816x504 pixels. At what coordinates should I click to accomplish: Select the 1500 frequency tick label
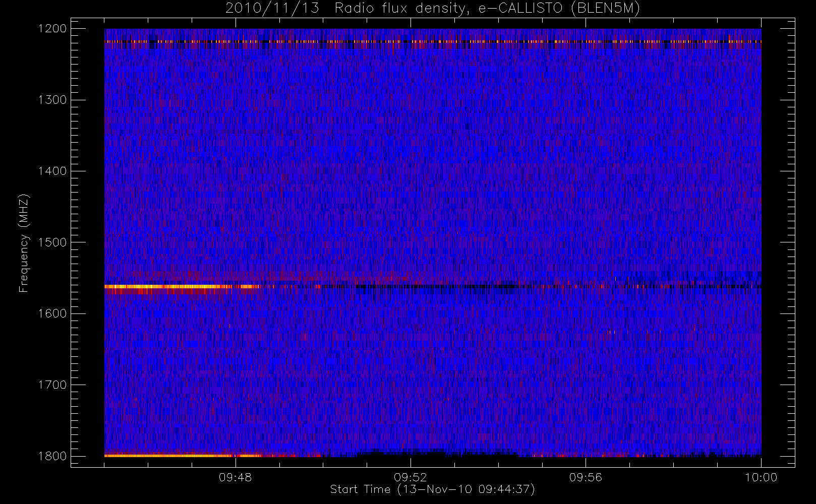click(52, 242)
